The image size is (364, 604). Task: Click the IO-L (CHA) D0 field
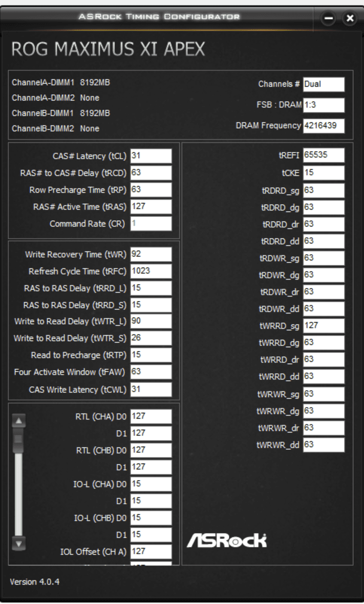click(151, 484)
